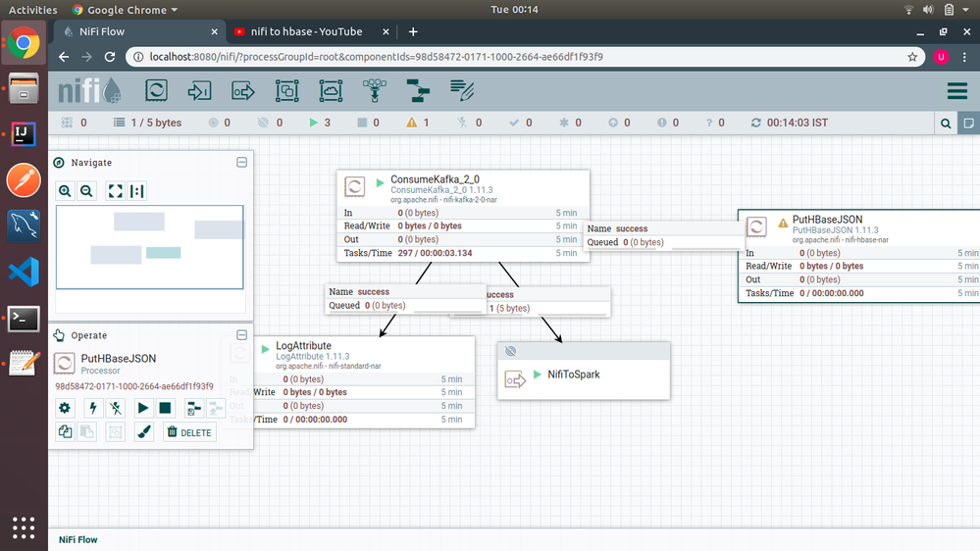Screen dimensions: 980x551
Task: Click the running components count 3
Action: point(320,124)
